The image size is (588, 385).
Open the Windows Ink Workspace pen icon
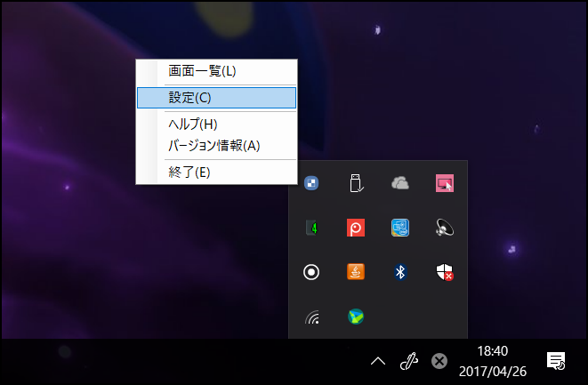(x=408, y=361)
